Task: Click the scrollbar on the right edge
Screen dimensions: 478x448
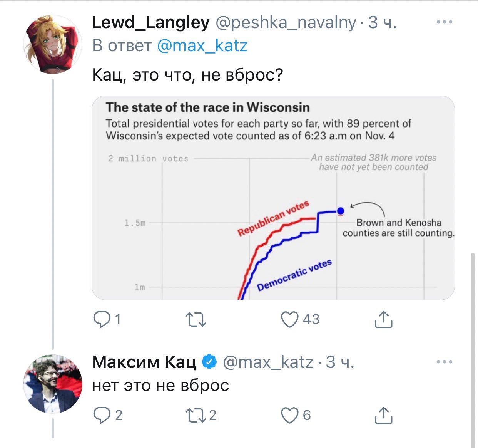Action: point(473,347)
